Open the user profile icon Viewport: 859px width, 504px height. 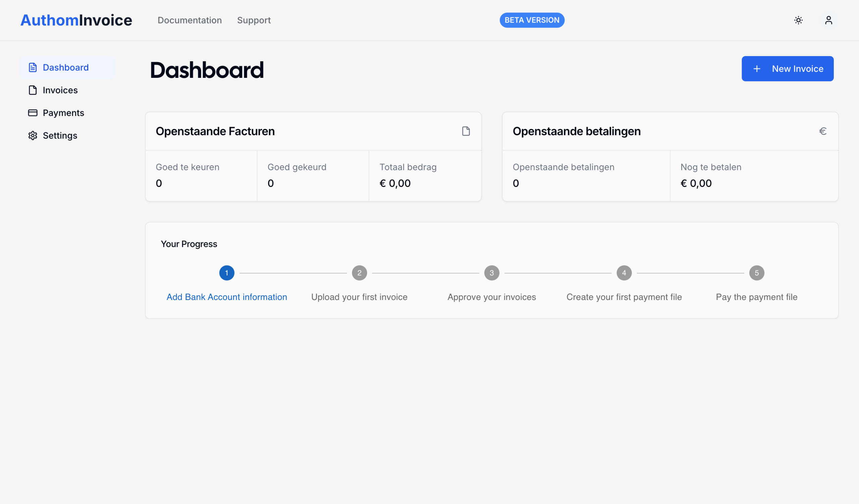(x=828, y=20)
